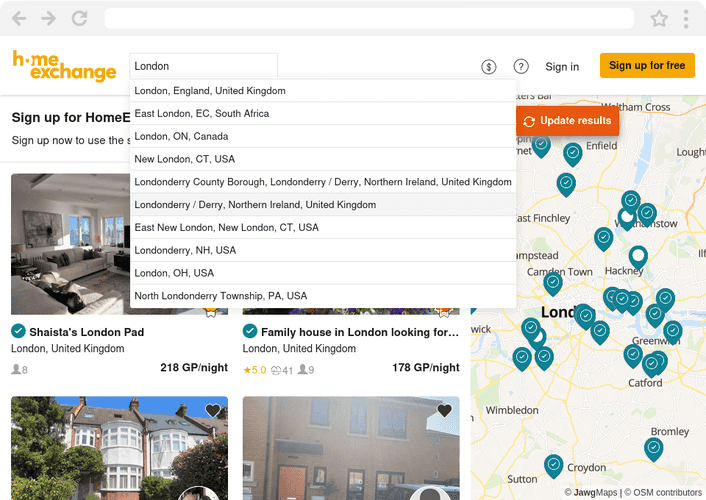Click the London search input field
This screenshot has height=500, width=706.
click(204, 66)
